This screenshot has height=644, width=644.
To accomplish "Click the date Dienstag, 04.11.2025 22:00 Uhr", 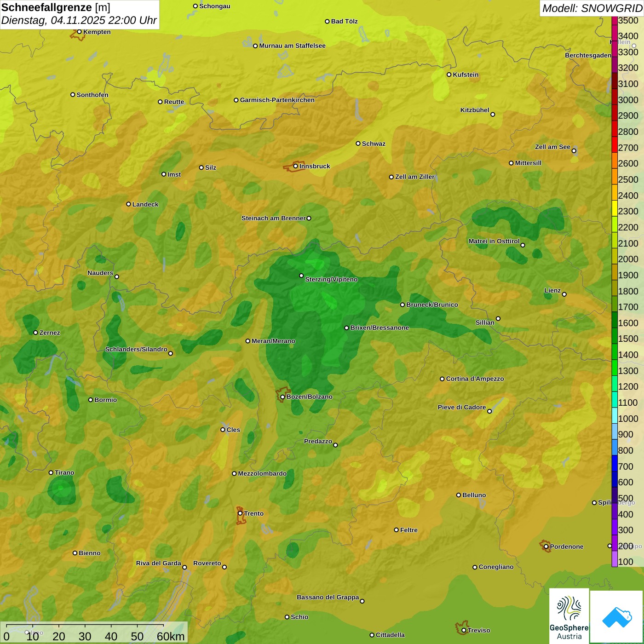I will (79, 20).
